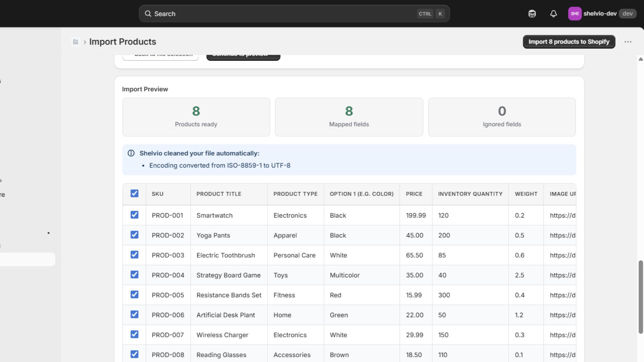Screen dimensions: 644x362
Task: Open the notifications bell
Action: coord(553,14)
